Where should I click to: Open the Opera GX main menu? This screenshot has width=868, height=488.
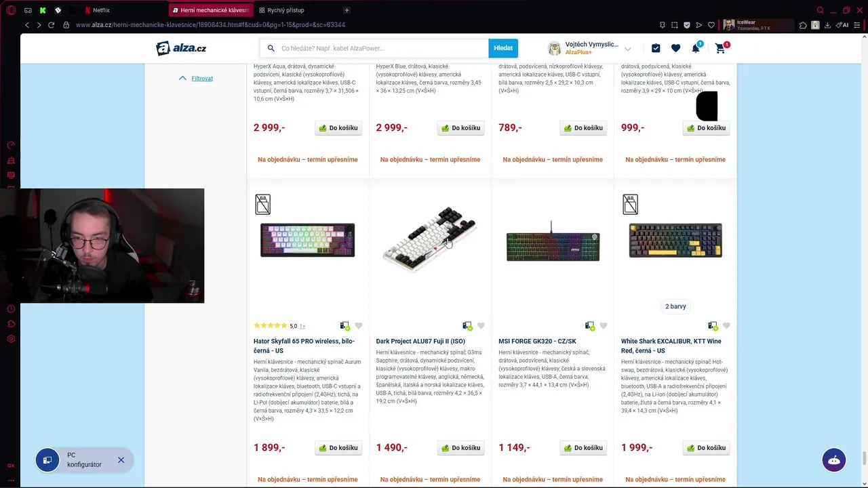tap(11, 10)
